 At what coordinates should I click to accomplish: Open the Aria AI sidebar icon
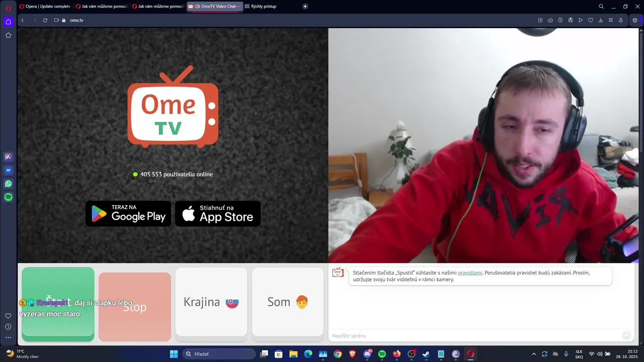coord(8,157)
